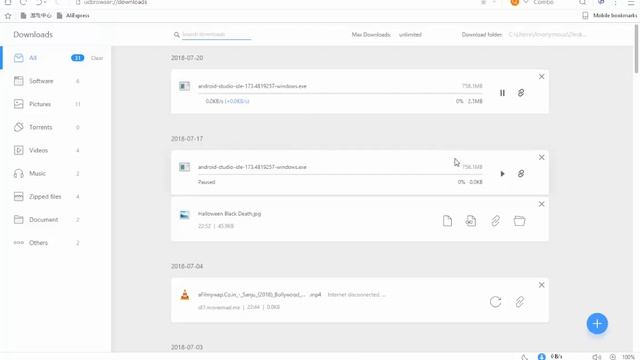Viewport: 640px width, 360px height.
Task: Open the Pictures downloads category
Action: tap(56, 104)
